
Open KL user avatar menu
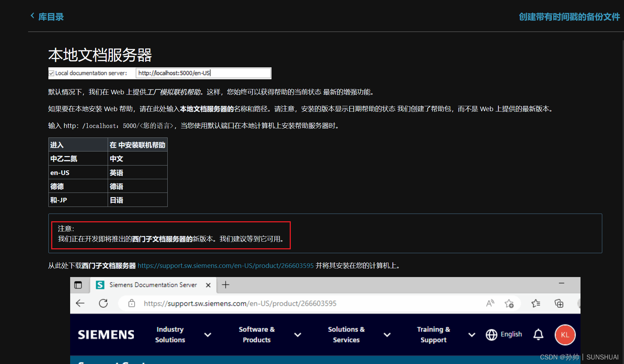pos(565,335)
